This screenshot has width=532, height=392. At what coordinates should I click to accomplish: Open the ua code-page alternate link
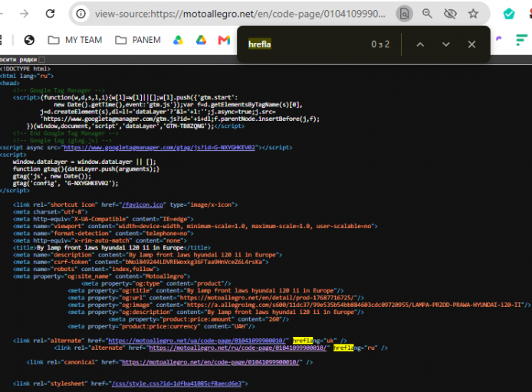coord(197,341)
